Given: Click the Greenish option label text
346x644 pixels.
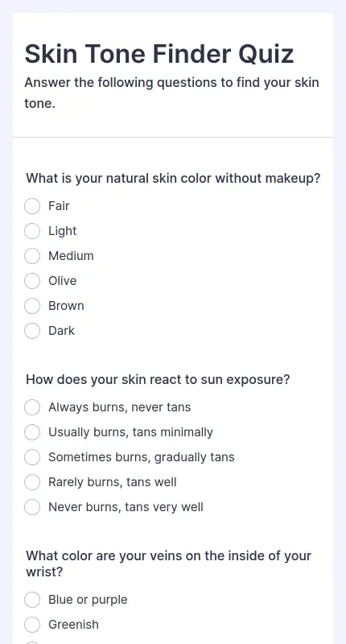Looking at the screenshot, I should point(73,625).
